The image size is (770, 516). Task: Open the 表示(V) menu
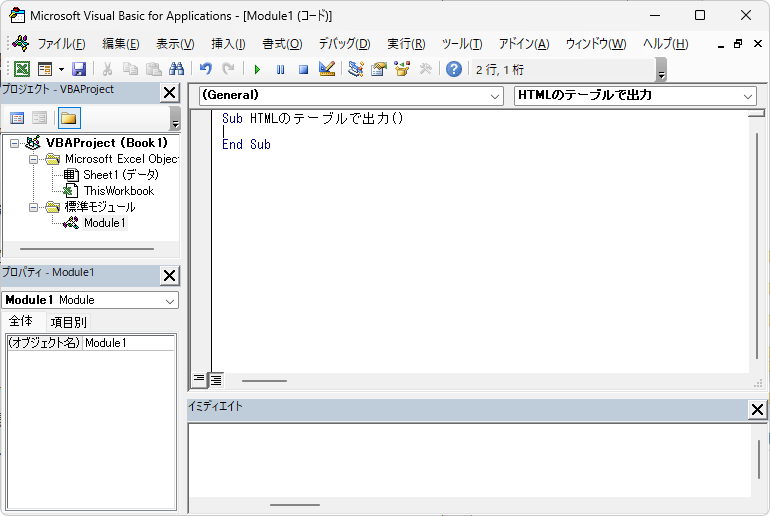[175, 44]
